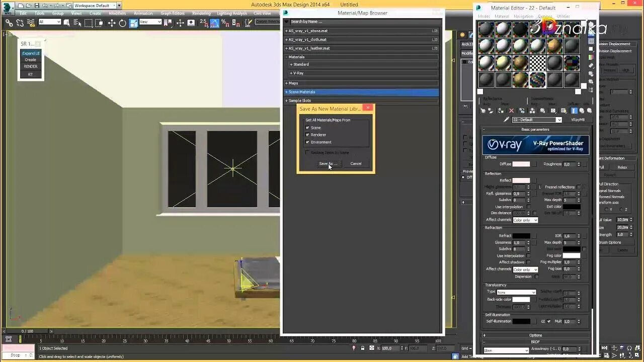Screen dimensions: 644x362
Task: Toggle Show Shaded Material in Viewport icon
Action: point(563,111)
